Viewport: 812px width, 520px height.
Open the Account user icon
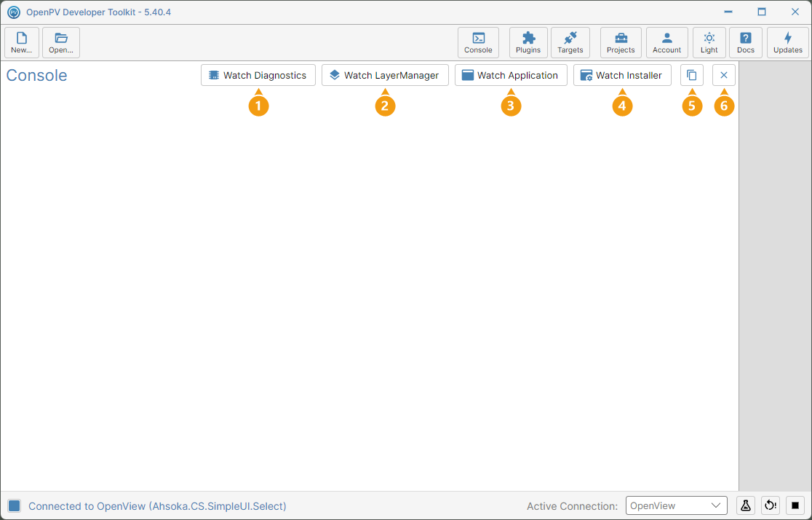pyautogui.click(x=666, y=42)
